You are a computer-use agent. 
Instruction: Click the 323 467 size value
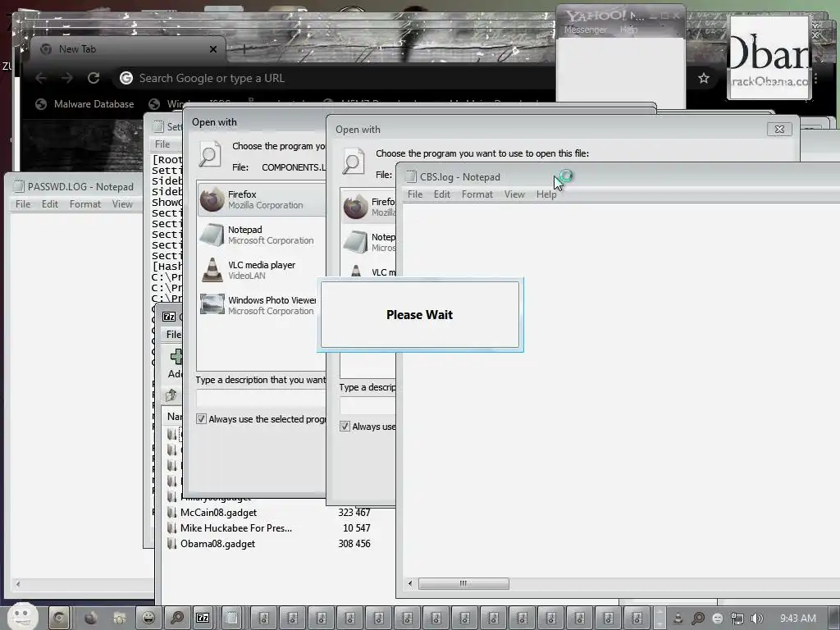354,513
